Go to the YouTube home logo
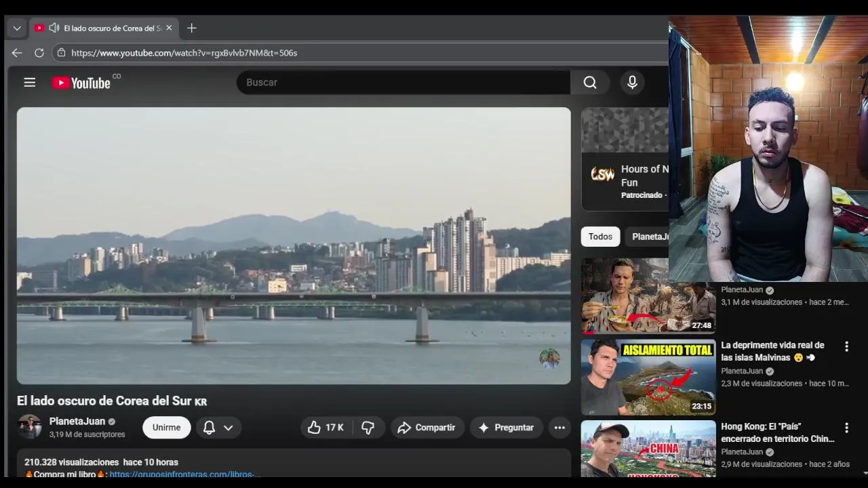The height and width of the screenshot is (488, 868). coord(81,83)
